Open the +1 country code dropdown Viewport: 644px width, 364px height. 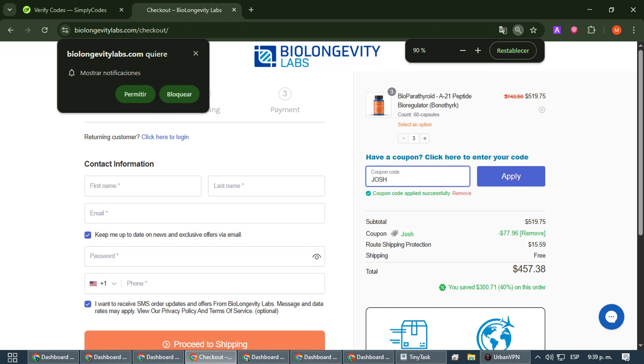click(x=103, y=284)
